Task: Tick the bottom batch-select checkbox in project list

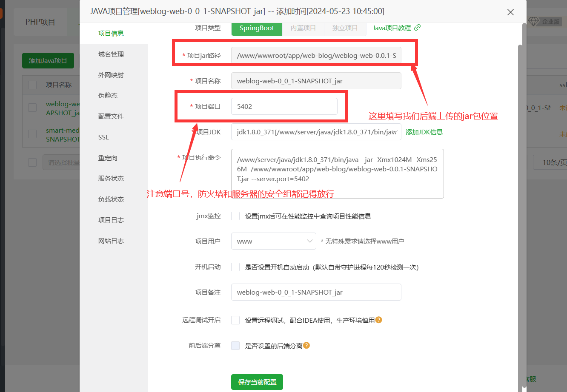Action: (x=32, y=162)
